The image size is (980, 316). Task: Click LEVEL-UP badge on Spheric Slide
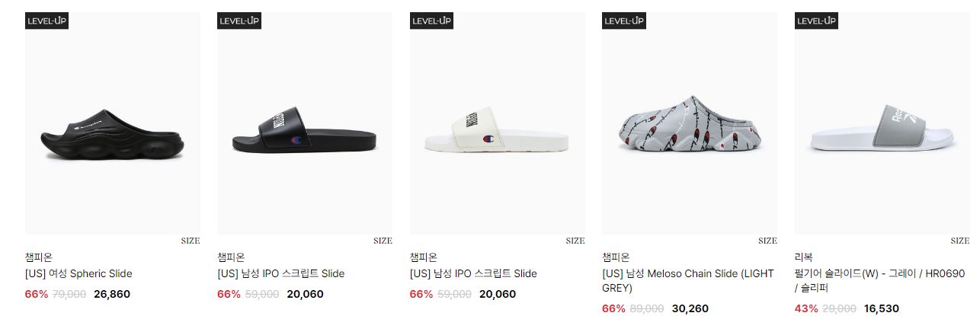coord(47,21)
